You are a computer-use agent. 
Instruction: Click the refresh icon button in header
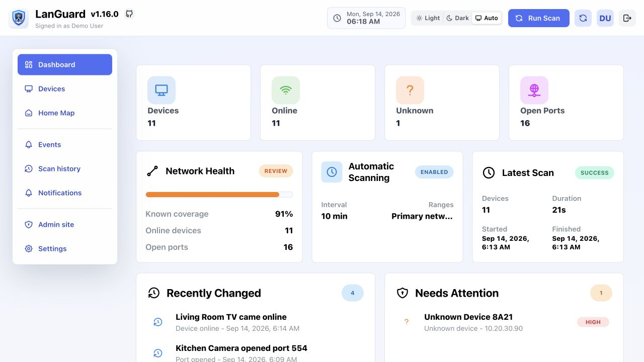coord(583,18)
